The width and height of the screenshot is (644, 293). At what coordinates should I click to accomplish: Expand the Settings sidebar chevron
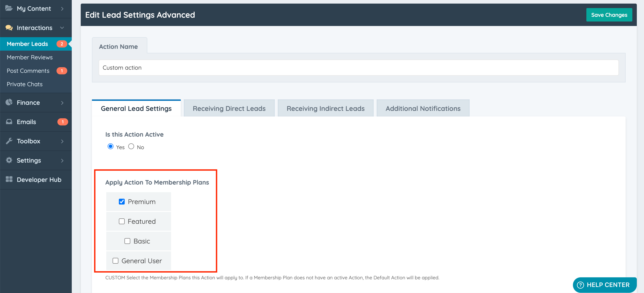tap(62, 161)
